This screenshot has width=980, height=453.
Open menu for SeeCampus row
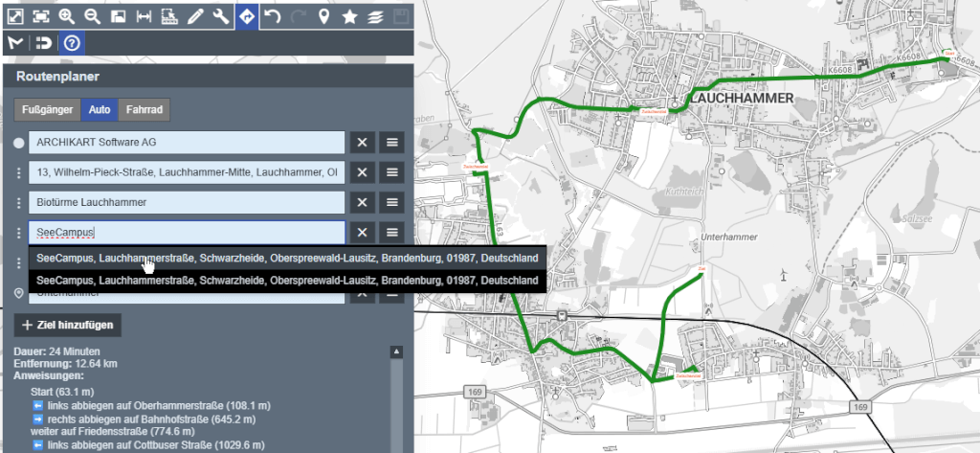click(x=391, y=233)
